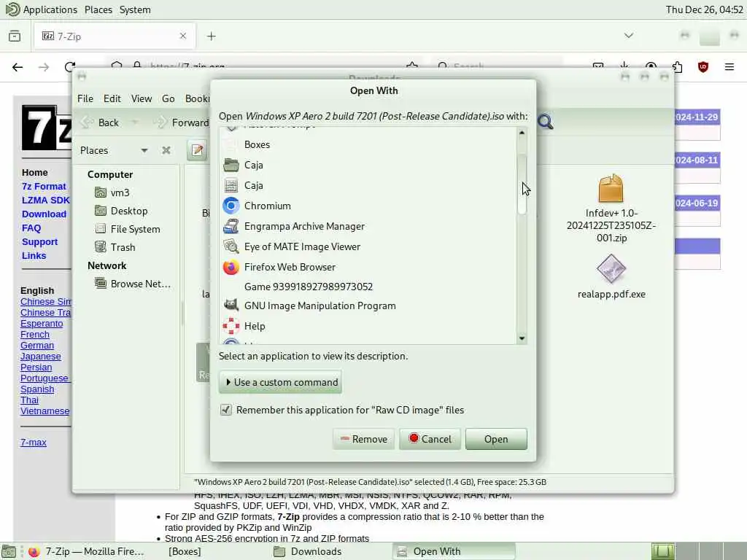Open the list all tabs dropdown
Screen dimensions: 747x560
pos(629,36)
